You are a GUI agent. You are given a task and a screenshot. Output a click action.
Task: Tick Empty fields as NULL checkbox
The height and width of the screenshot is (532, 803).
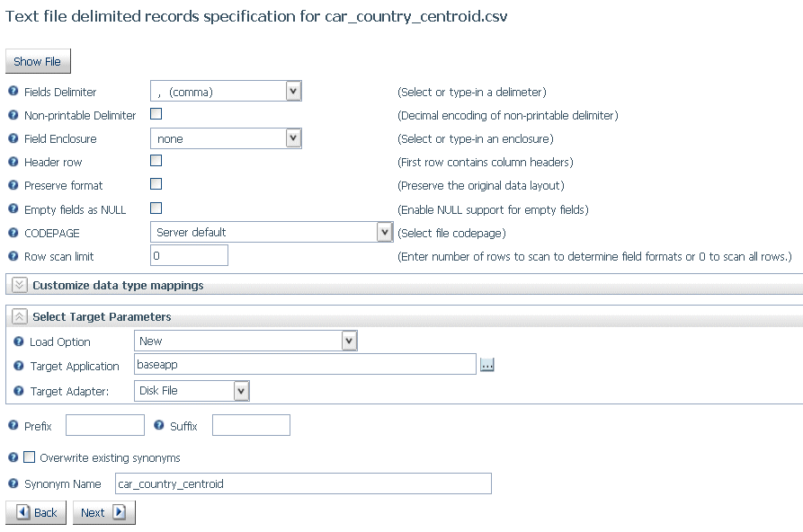click(156, 208)
